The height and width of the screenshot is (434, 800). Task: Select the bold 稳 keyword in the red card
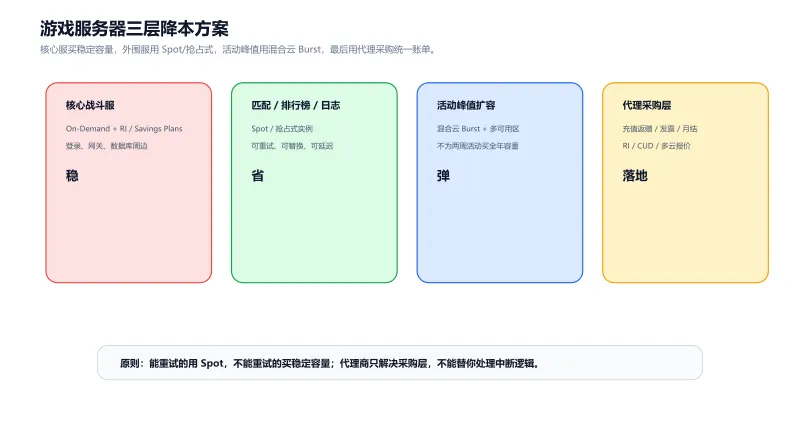(x=72, y=175)
